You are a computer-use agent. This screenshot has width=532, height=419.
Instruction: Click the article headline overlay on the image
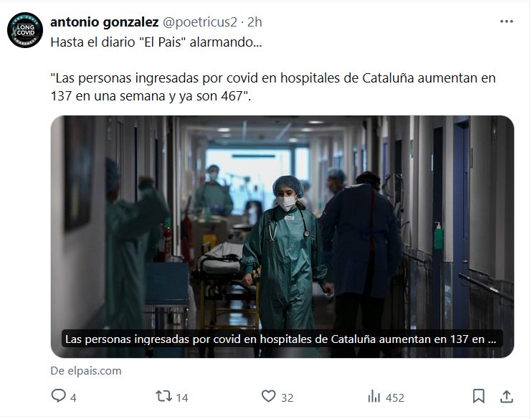[x=280, y=339]
